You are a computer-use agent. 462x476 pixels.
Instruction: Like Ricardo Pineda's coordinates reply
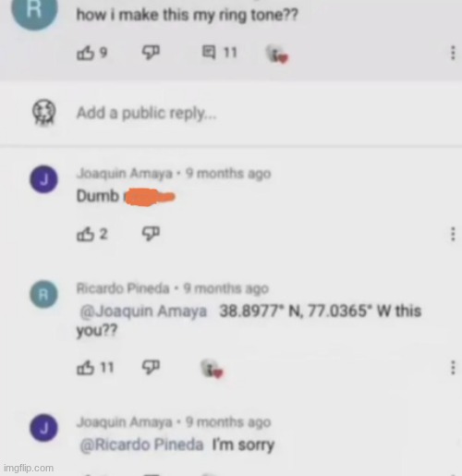click(x=85, y=368)
